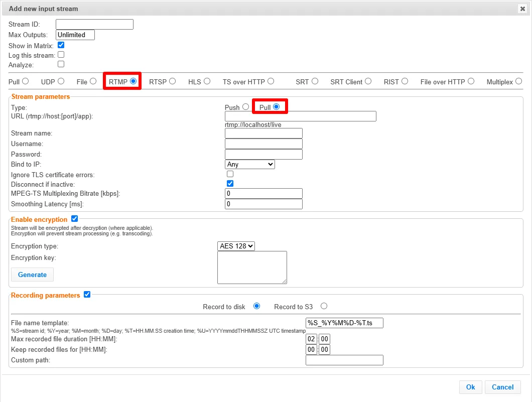532x402 pixels.
Task: Open the Encryption type dropdown
Action: coord(236,246)
